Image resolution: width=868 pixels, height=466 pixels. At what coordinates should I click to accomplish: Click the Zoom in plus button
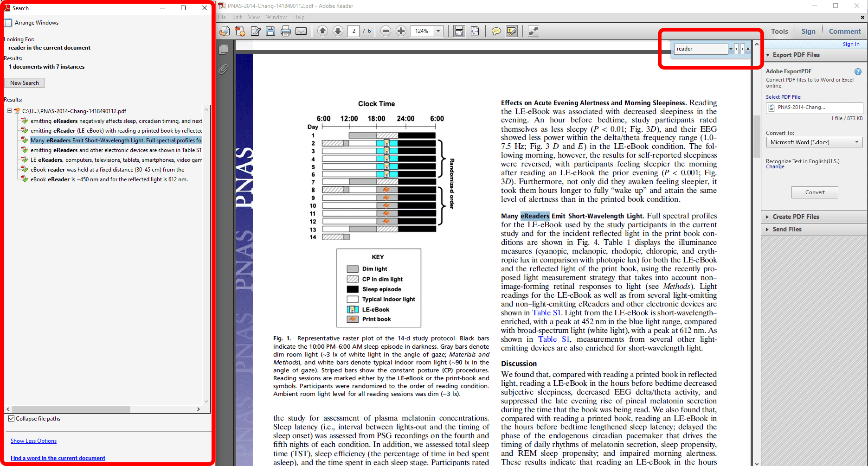click(x=401, y=31)
